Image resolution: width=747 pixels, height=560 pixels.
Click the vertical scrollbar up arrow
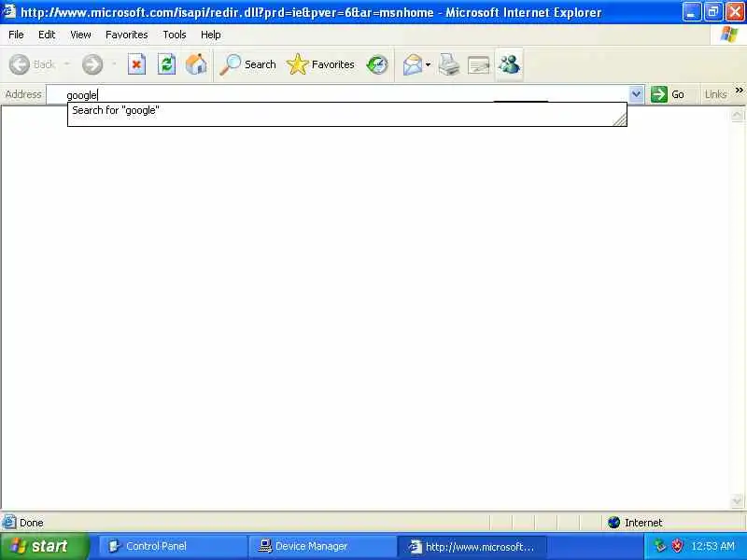[737, 115]
